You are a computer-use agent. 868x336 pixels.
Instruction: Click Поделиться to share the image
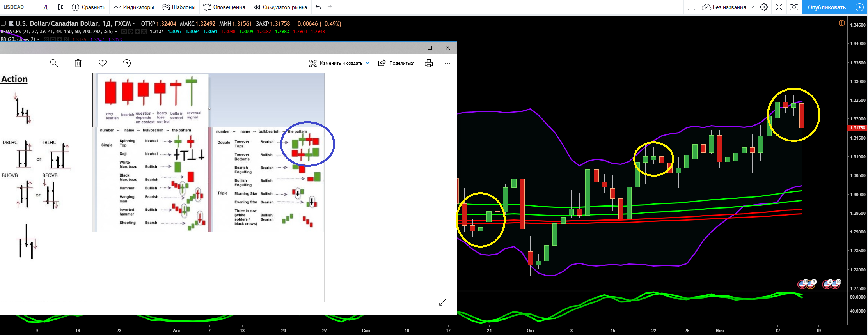396,63
